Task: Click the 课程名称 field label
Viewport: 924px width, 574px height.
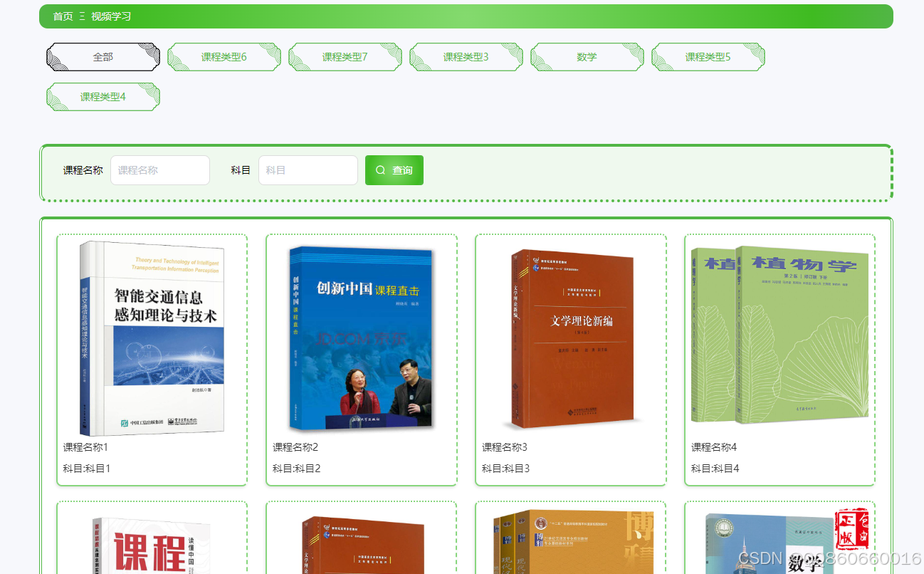Action: [83, 170]
